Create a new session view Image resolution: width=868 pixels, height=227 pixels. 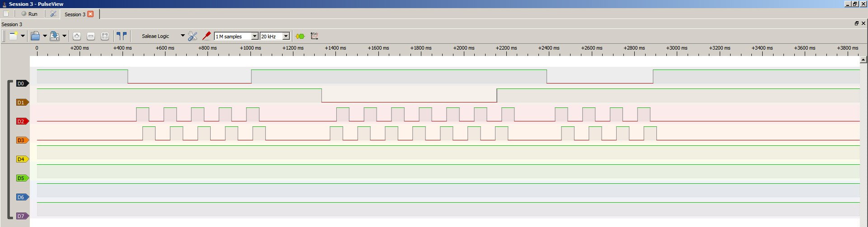(14, 36)
